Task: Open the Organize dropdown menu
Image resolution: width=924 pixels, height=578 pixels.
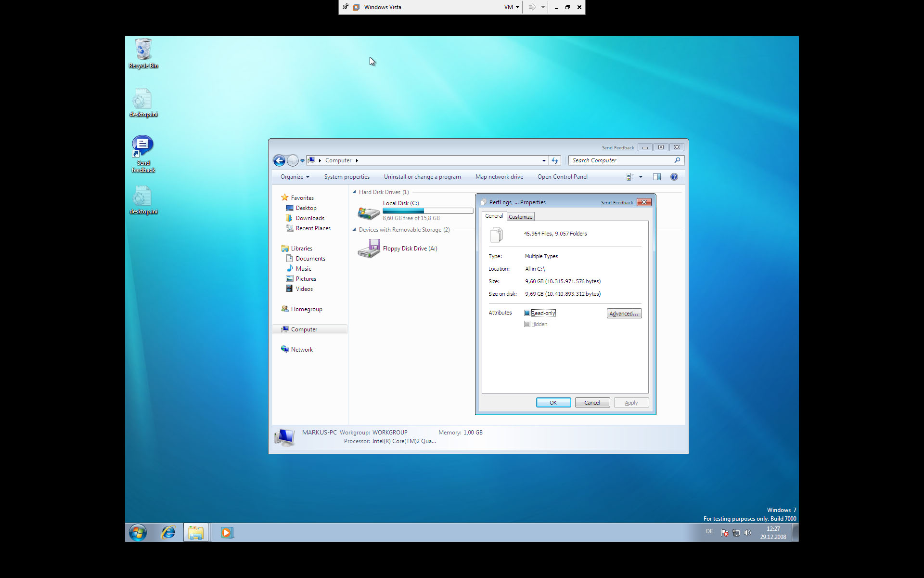Action: [x=295, y=177]
